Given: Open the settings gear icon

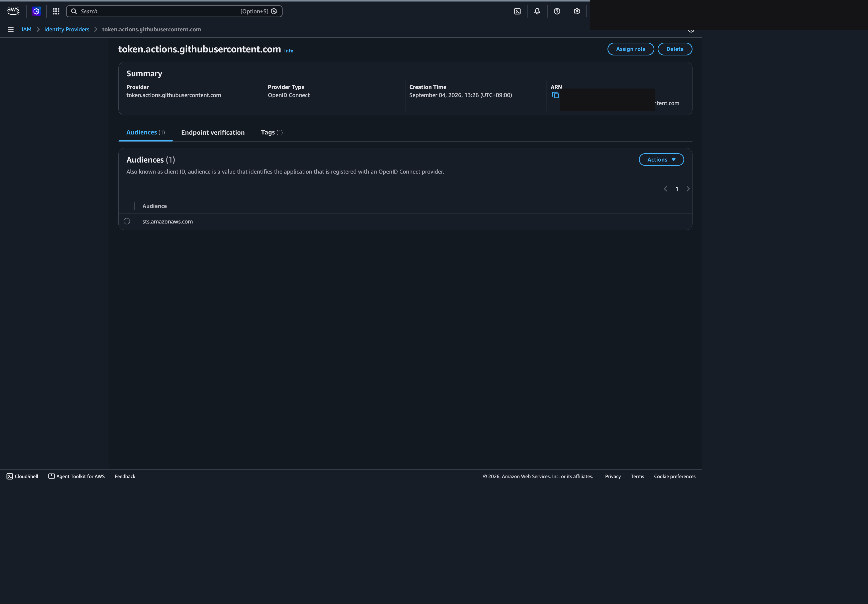Looking at the screenshot, I should click(576, 11).
